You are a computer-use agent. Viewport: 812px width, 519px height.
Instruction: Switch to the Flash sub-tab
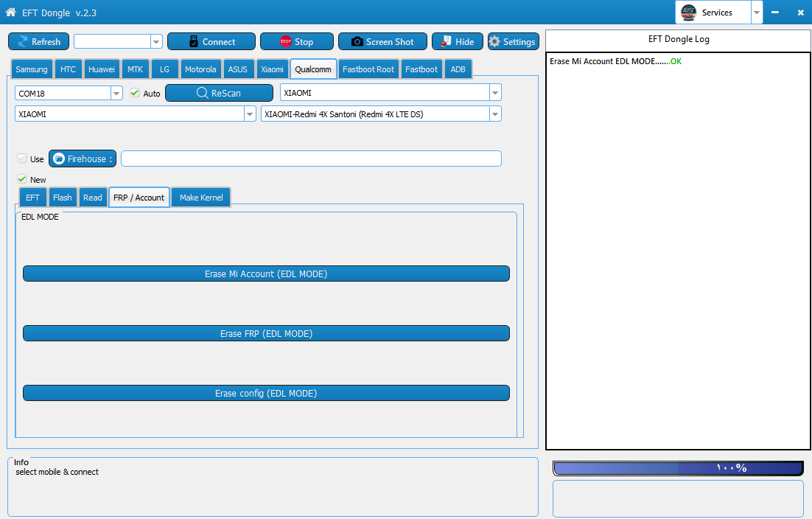click(x=62, y=198)
